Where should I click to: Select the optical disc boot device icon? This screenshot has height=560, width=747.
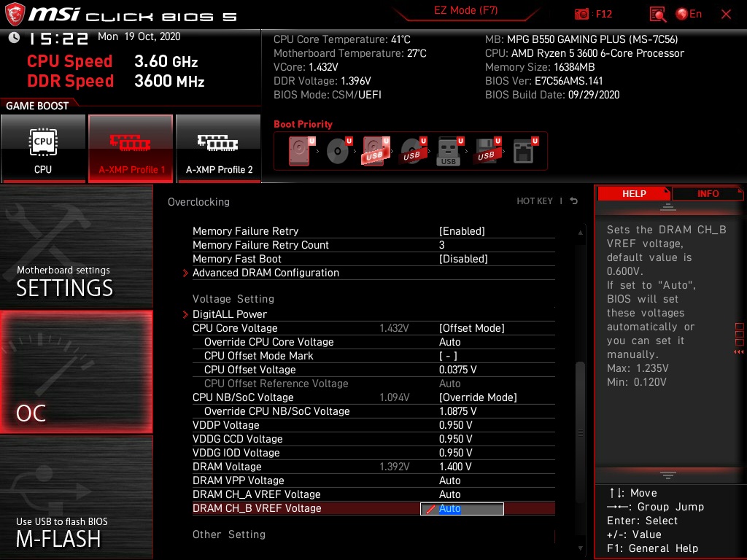coord(336,148)
